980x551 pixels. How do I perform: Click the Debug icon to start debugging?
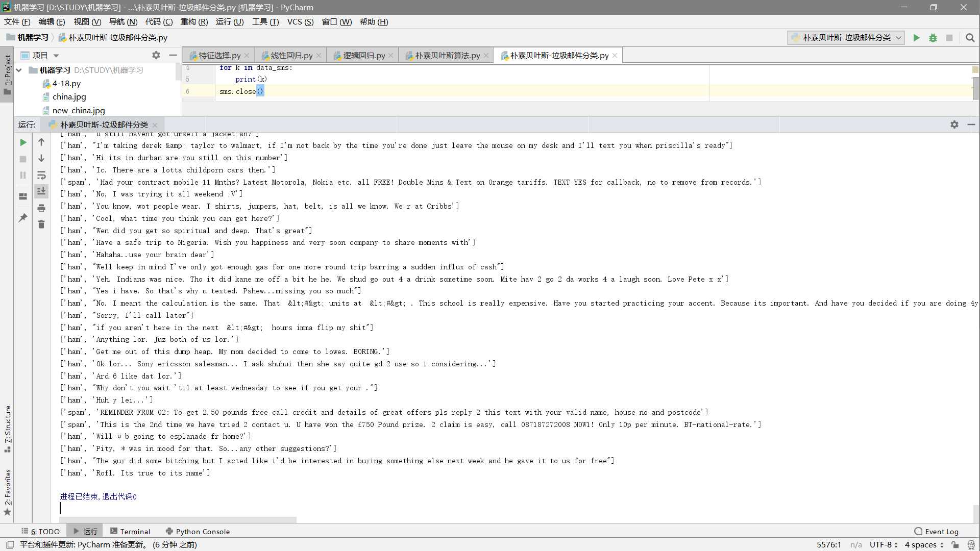point(934,37)
